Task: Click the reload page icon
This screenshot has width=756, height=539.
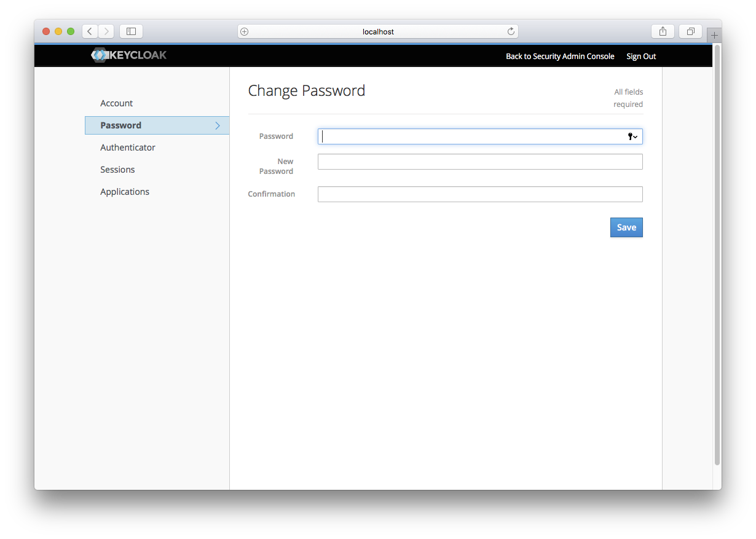Action: (511, 31)
